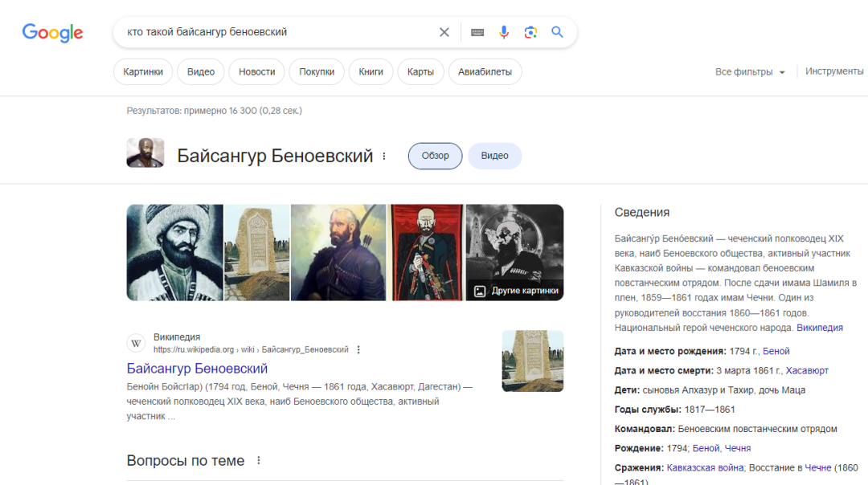Open the on-screen keyboard icon
This screenshot has width=868, height=485.
pos(477,32)
